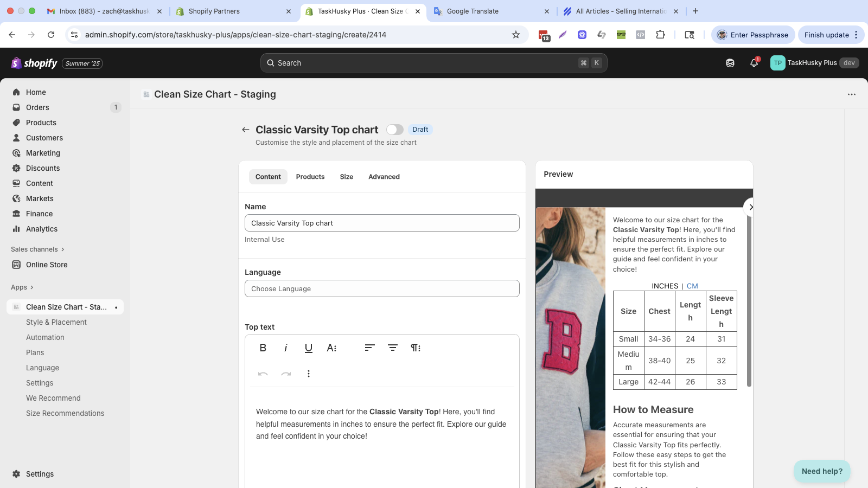Open Chrome menu three dots

[x=856, y=35]
